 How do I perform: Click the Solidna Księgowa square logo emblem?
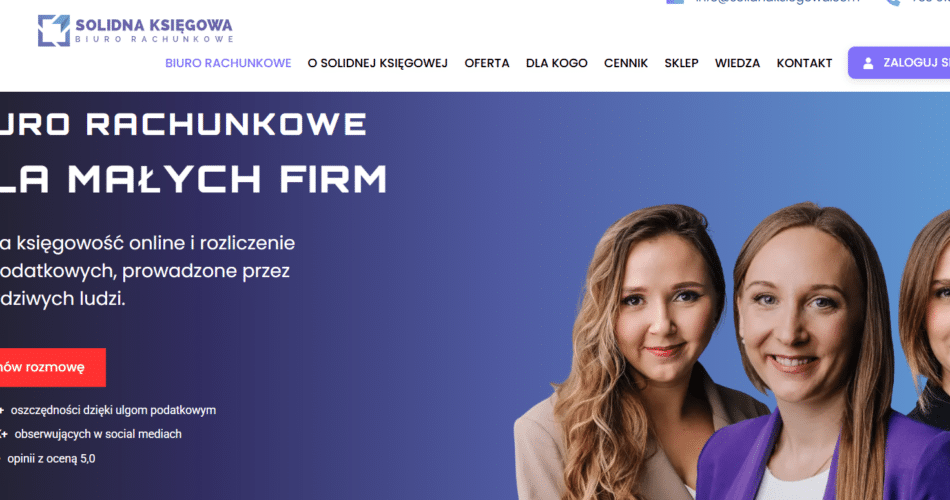tap(54, 30)
